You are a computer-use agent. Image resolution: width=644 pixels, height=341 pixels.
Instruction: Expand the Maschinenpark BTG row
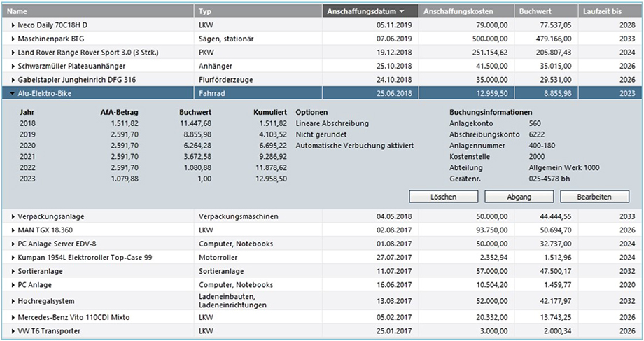pyautogui.click(x=13, y=39)
